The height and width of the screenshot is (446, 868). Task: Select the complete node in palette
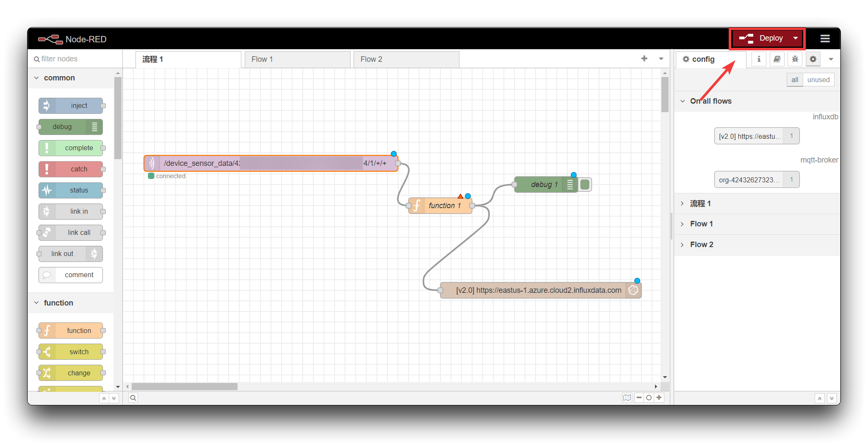(71, 148)
